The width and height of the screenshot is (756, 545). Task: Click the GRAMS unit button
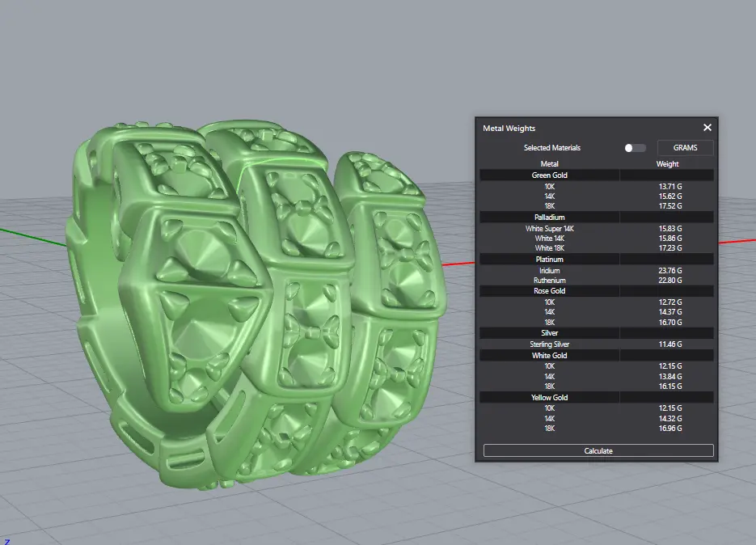[x=685, y=148]
